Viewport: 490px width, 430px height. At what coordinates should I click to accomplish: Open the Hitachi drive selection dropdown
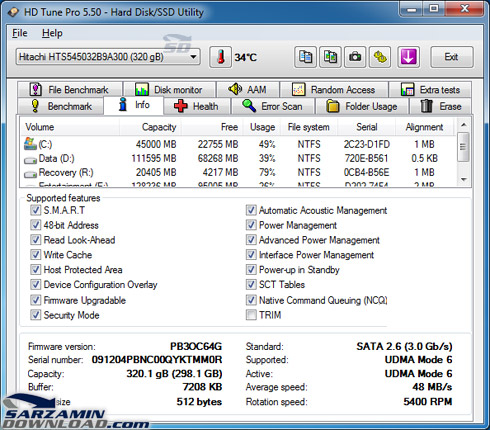click(108, 57)
